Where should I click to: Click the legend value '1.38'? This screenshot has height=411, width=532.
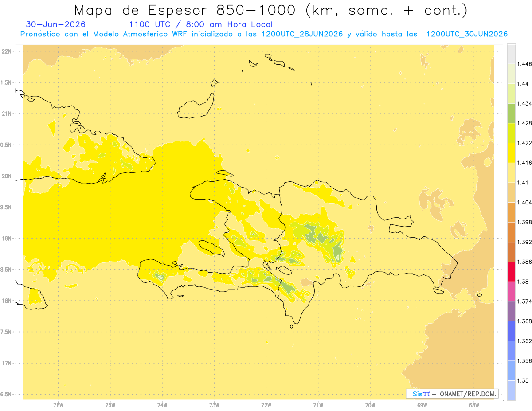point(524,282)
